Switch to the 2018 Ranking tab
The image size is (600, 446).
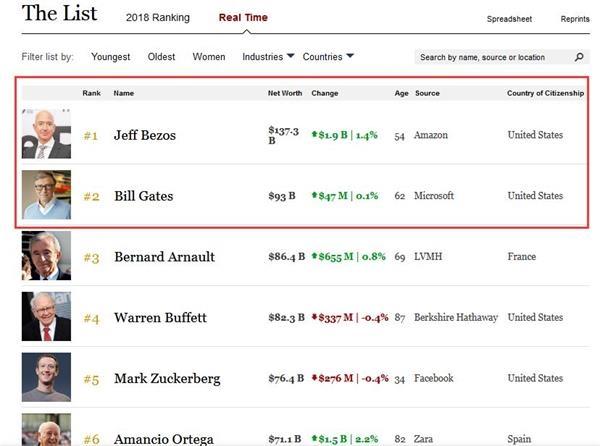[x=158, y=18]
